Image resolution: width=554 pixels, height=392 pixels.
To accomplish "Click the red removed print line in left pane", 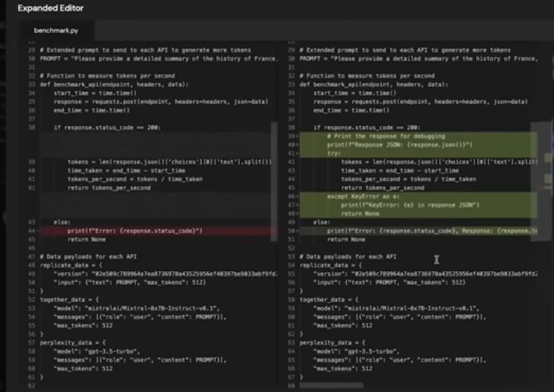I will click(x=134, y=231).
